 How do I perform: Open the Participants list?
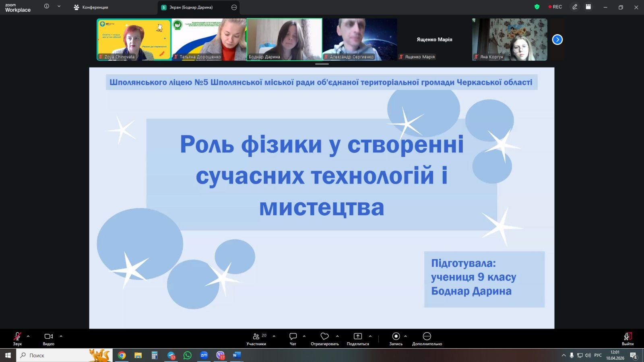256,337
